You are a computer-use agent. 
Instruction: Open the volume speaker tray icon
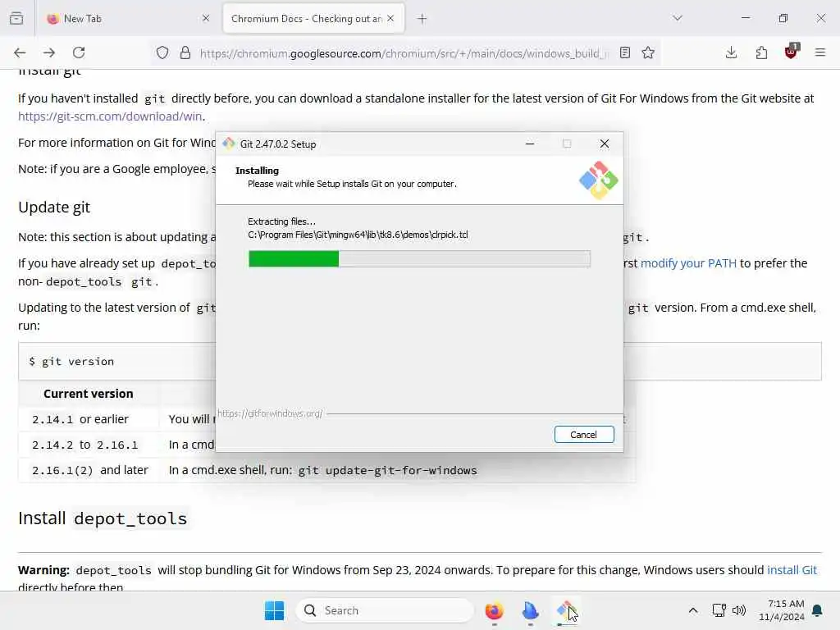tap(739, 610)
